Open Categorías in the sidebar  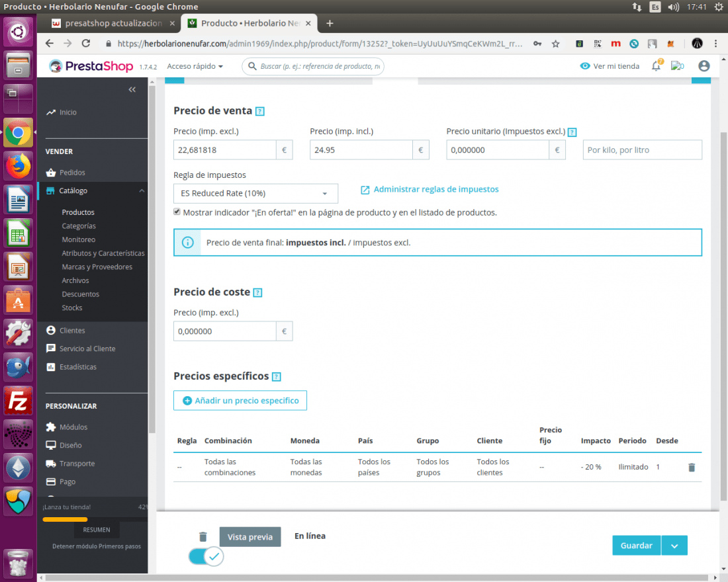point(79,226)
